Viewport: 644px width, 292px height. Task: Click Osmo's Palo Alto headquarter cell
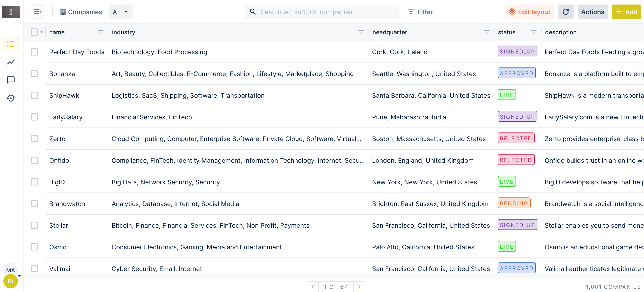tap(423, 247)
